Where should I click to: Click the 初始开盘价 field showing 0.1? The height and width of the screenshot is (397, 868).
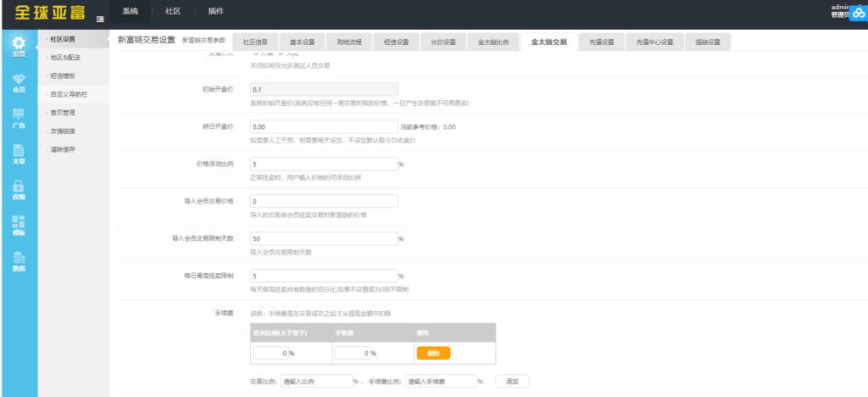tap(324, 89)
